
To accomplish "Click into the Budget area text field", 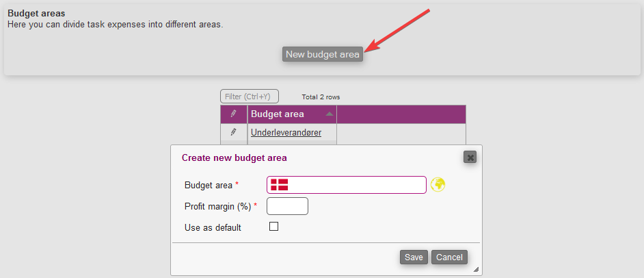I will point(347,185).
